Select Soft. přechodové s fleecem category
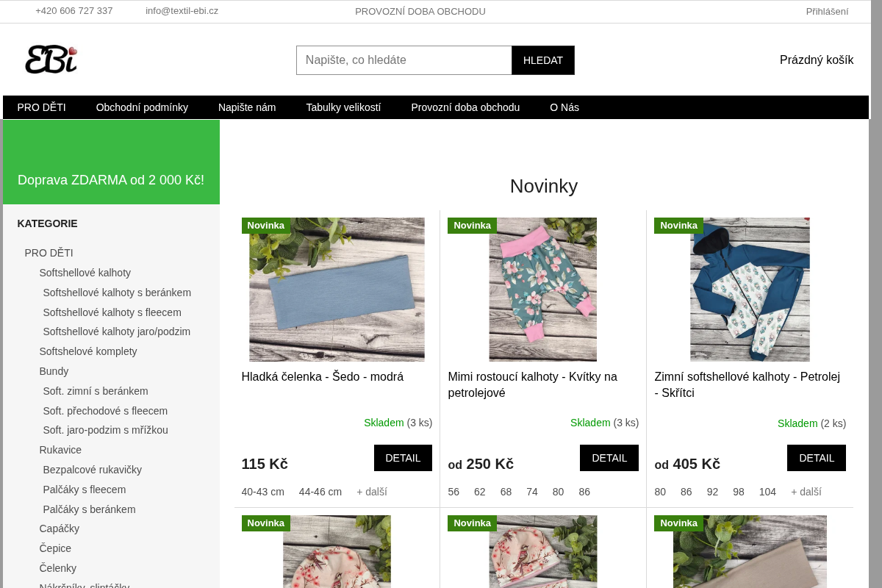This screenshot has height=588, width=882. (105, 411)
